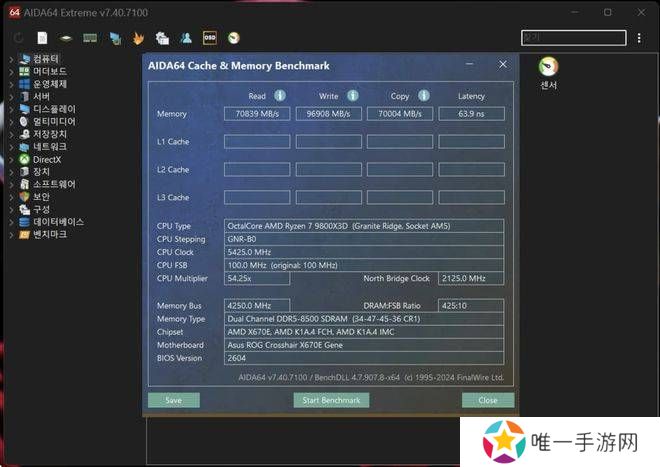The height and width of the screenshot is (467, 660).
Task: Select the 장치 device icon in tree
Action: pos(25,171)
